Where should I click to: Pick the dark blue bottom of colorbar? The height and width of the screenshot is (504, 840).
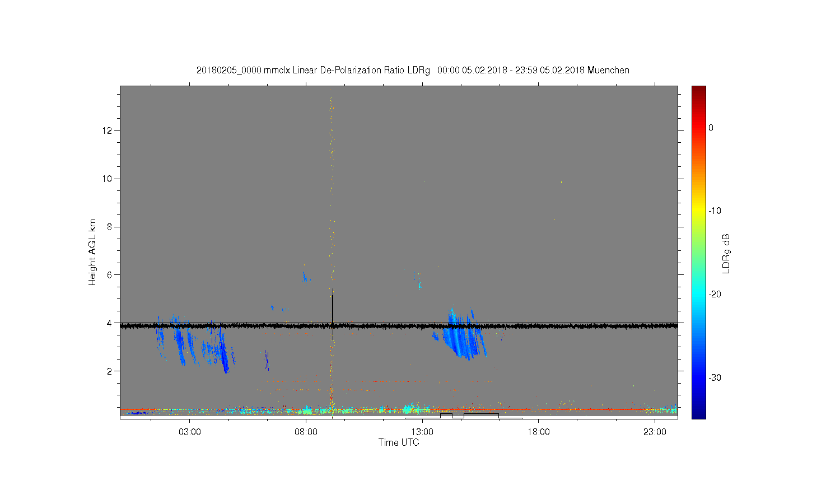pyautogui.click(x=699, y=414)
